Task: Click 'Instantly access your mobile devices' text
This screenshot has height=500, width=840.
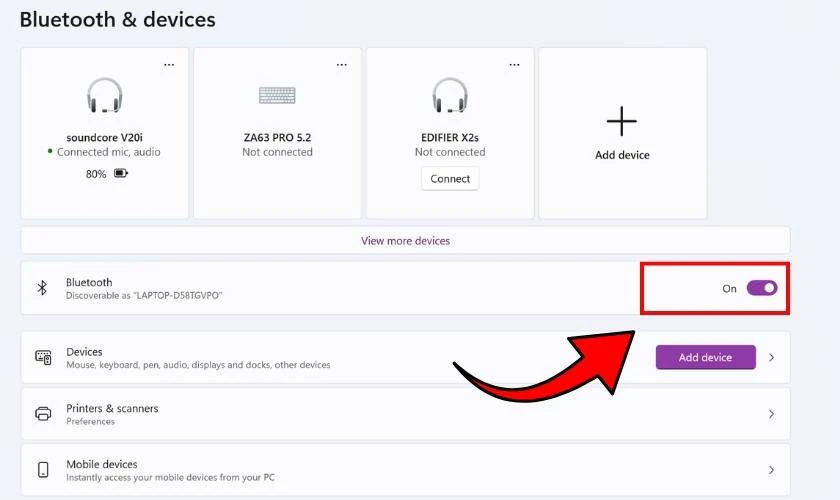Action: tap(170, 477)
